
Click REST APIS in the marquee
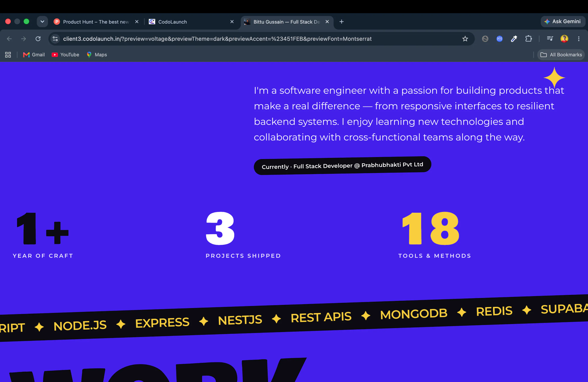321,317
